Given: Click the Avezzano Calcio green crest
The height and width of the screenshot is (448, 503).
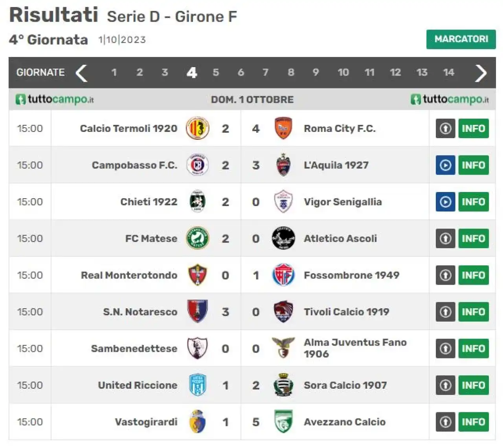Looking at the screenshot, I should [x=283, y=422].
